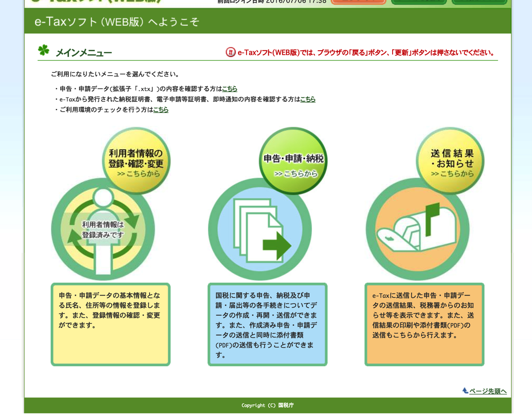Click the Copyright (C) 国税庁 footer text
The width and height of the screenshot is (532, 417).
point(268,405)
